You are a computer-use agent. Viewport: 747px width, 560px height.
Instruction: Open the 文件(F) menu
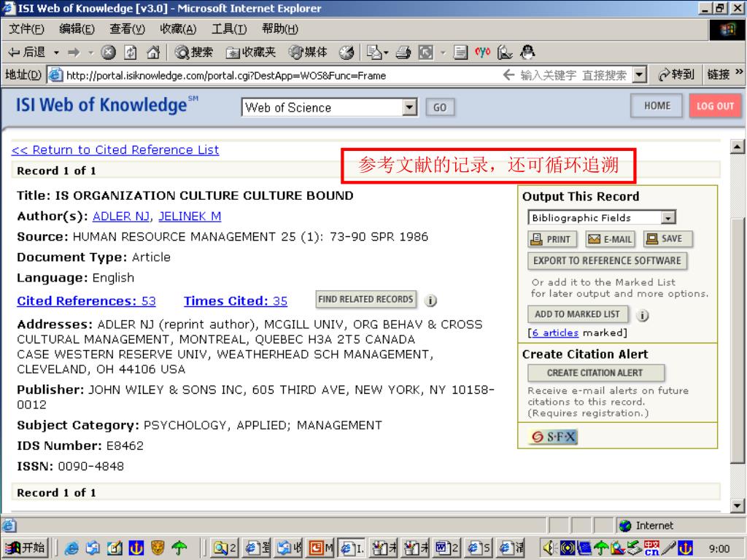click(x=27, y=29)
